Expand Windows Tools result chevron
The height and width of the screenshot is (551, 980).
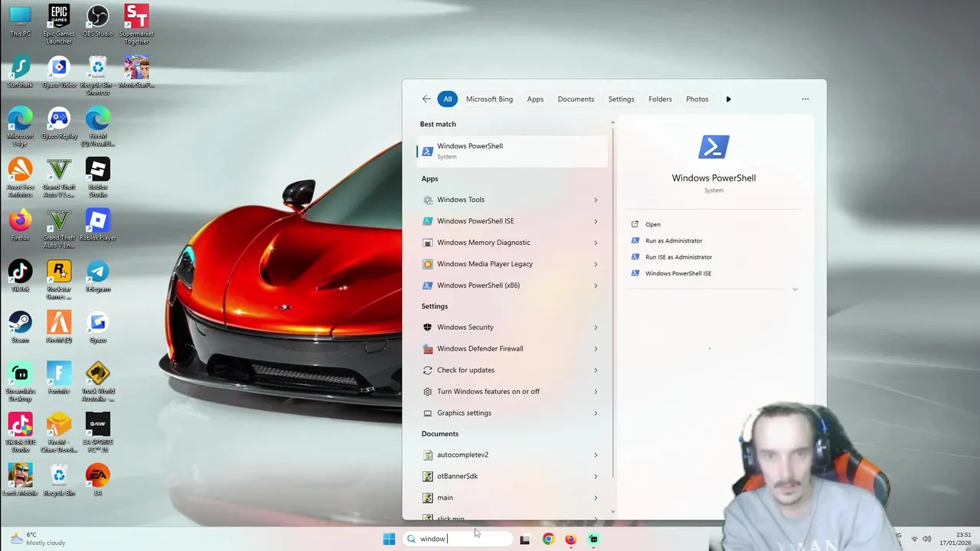tap(596, 200)
